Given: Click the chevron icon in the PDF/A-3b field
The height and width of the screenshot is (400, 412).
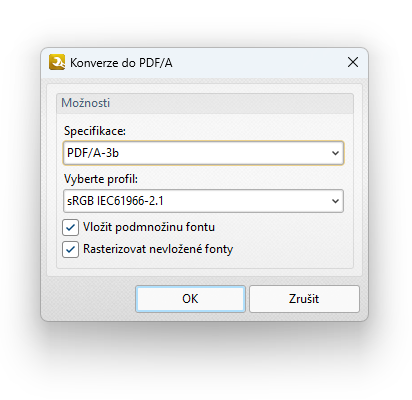Looking at the screenshot, I should point(335,153).
